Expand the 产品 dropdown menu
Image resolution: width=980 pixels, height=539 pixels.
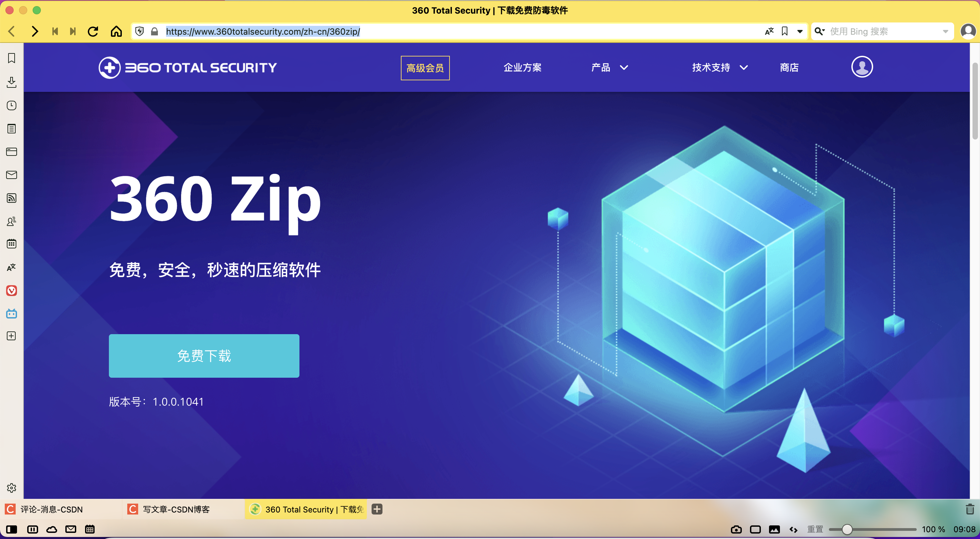click(x=609, y=67)
